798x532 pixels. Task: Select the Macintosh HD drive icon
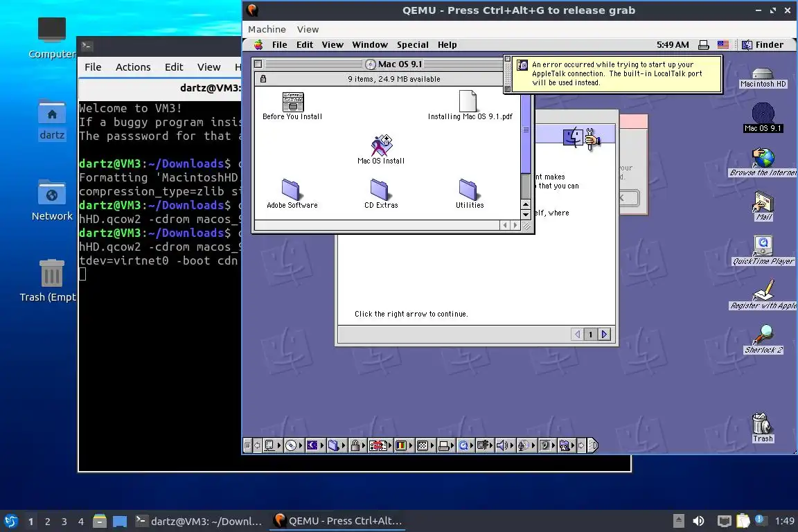click(x=763, y=73)
